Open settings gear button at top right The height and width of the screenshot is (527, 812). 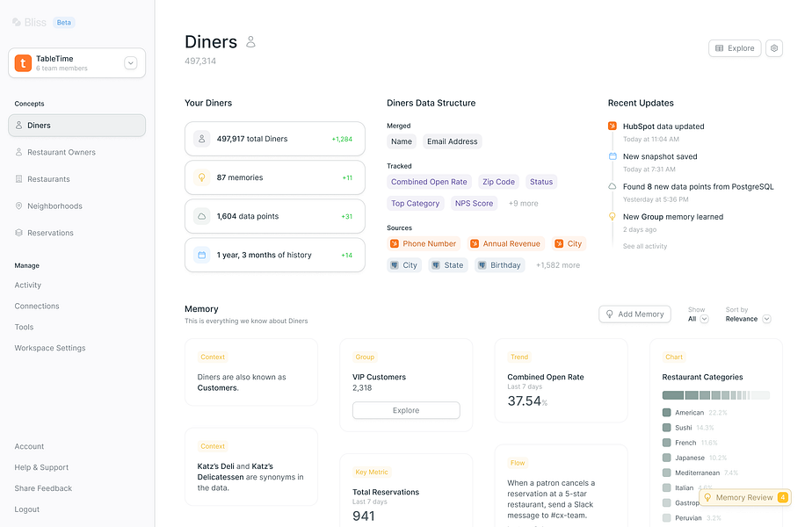pos(774,48)
